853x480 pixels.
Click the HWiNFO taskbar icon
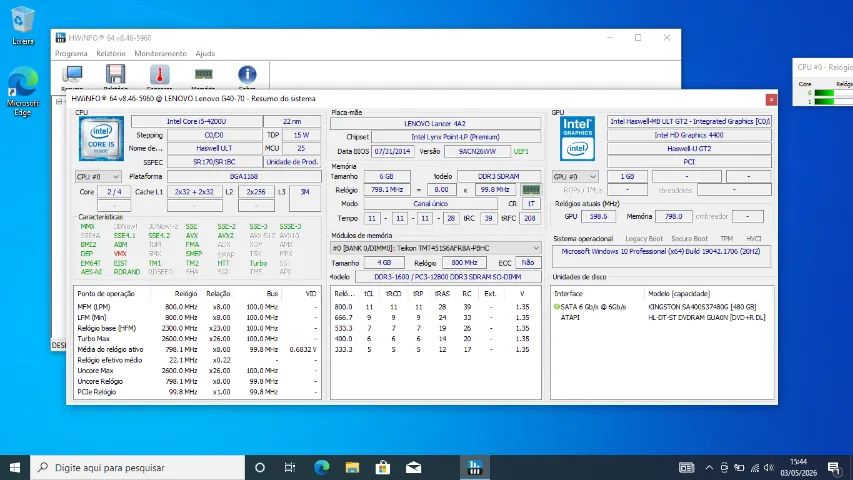474,467
